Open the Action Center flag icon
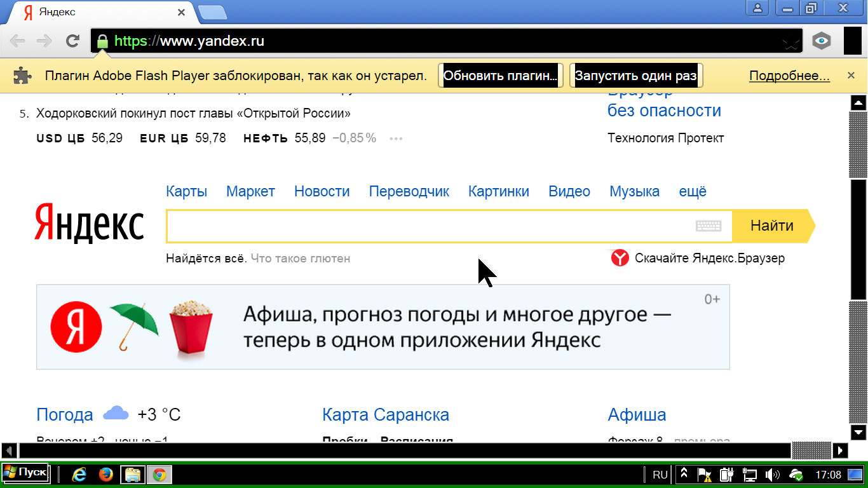868x488 pixels. [704, 475]
